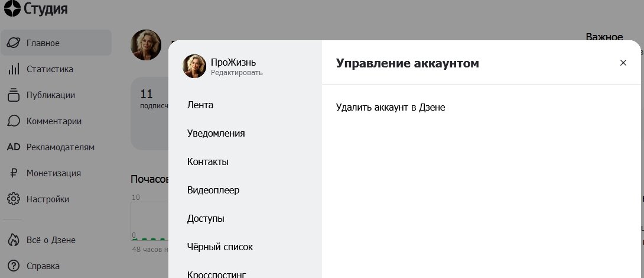Click the Dzen Studio logo icon

click(12, 8)
